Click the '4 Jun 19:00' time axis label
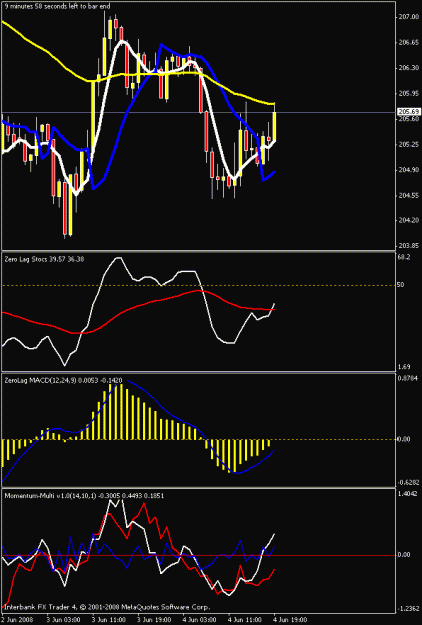 click(290, 620)
